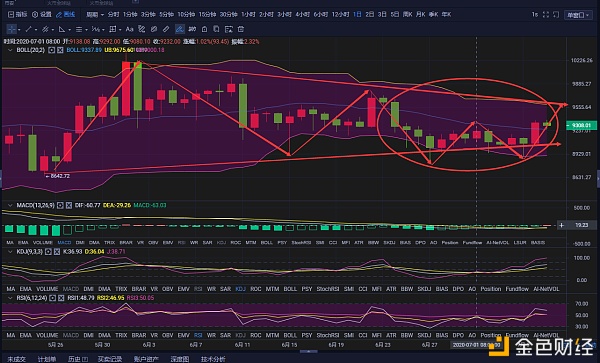Remove the RSI indicator with X
Viewport: 600px width, 363px height.
[61, 298]
